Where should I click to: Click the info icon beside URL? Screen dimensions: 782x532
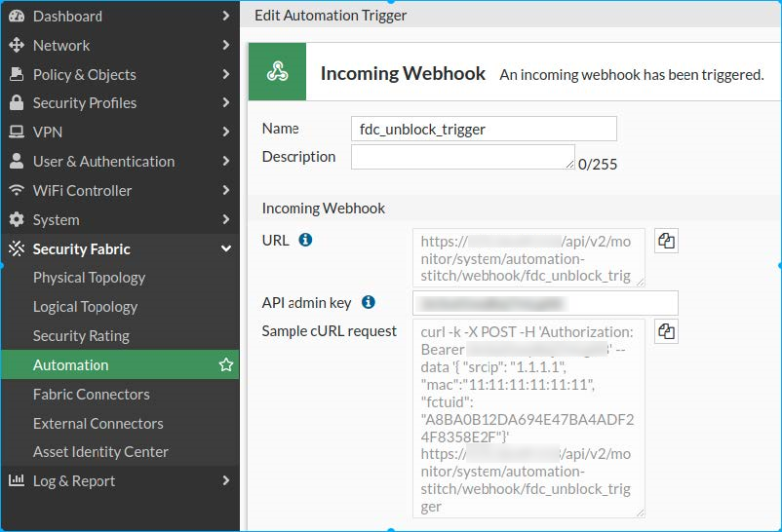click(305, 240)
